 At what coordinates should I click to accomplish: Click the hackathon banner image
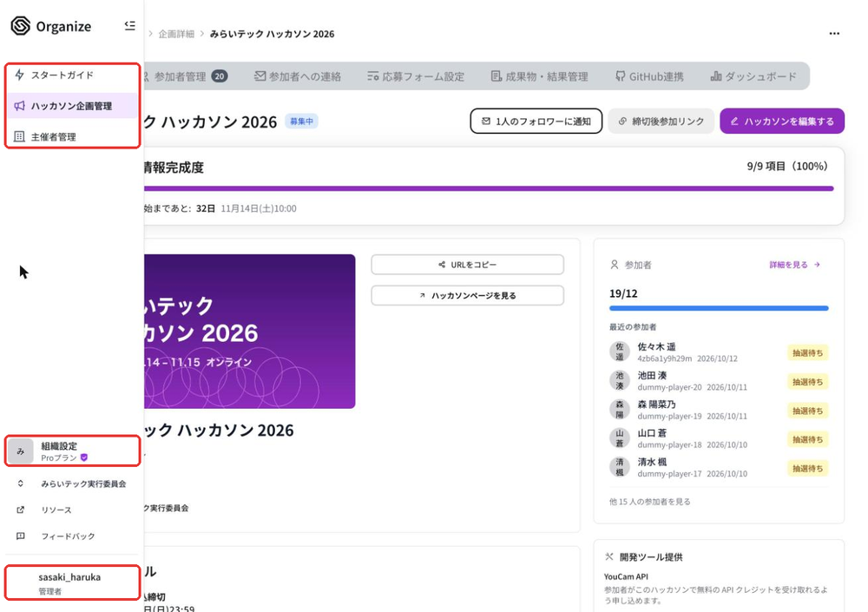point(250,332)
